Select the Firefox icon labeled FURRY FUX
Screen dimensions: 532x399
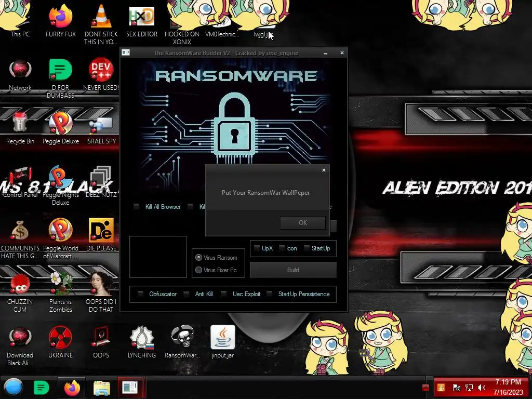click(60, 20)
